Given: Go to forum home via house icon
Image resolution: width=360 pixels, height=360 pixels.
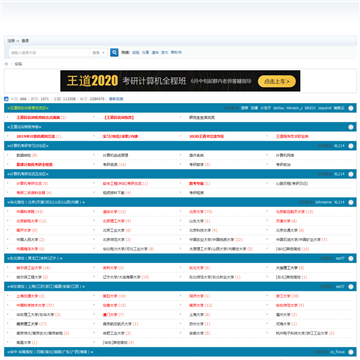Looking at the screenshot, I should click(x=6, y=64).
